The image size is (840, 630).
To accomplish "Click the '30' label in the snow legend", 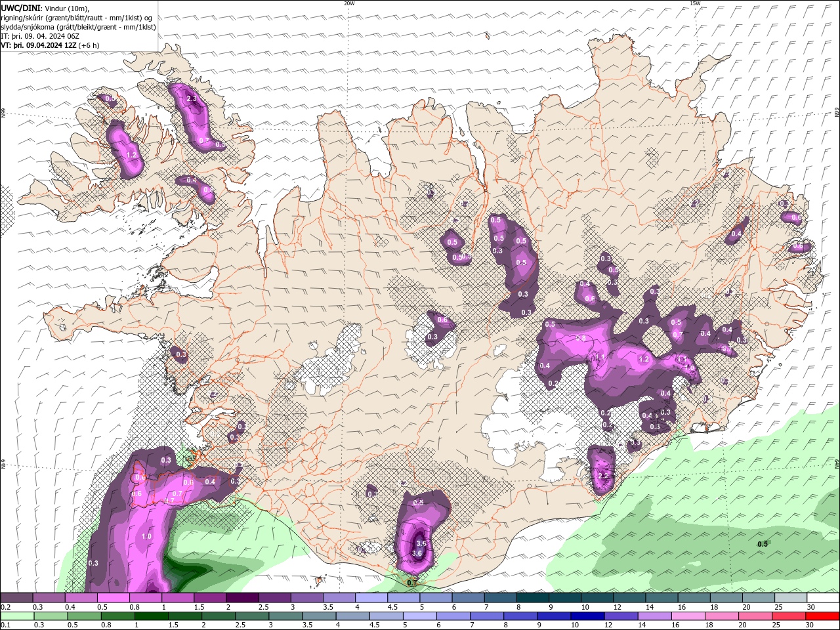I will 811,607.
